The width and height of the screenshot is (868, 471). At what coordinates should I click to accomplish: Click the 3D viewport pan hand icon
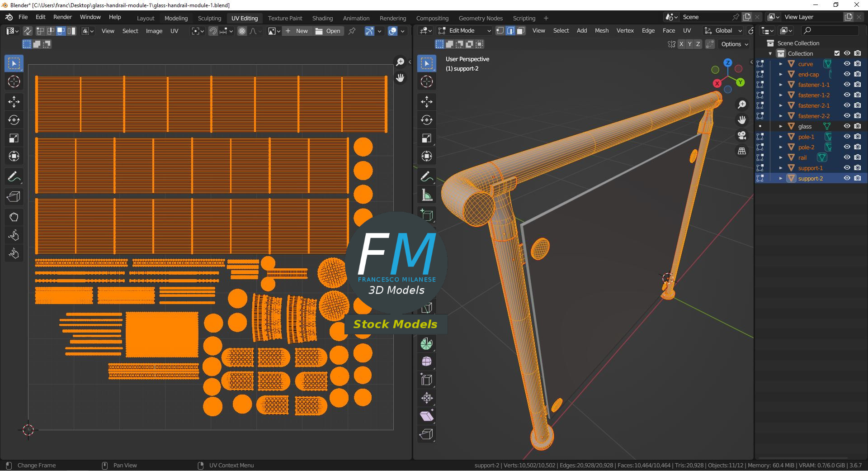(742, 120)
